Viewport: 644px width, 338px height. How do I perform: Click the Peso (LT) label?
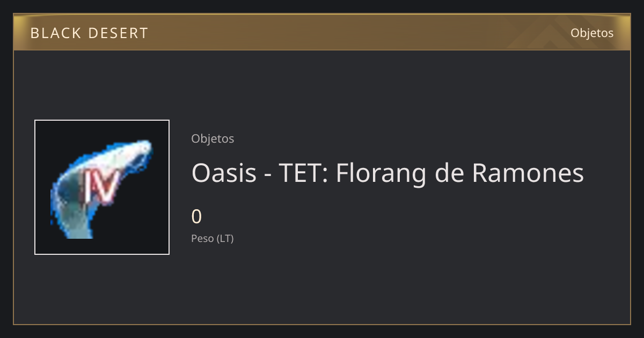213,239
